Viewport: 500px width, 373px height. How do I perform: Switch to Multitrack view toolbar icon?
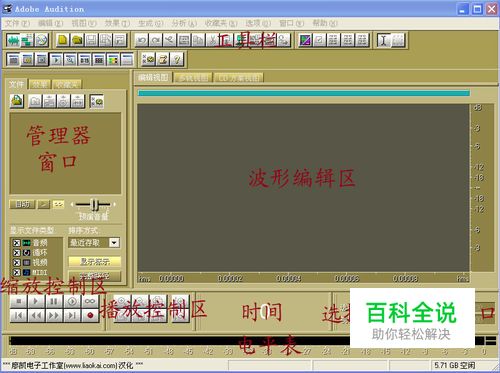(27, 40)
